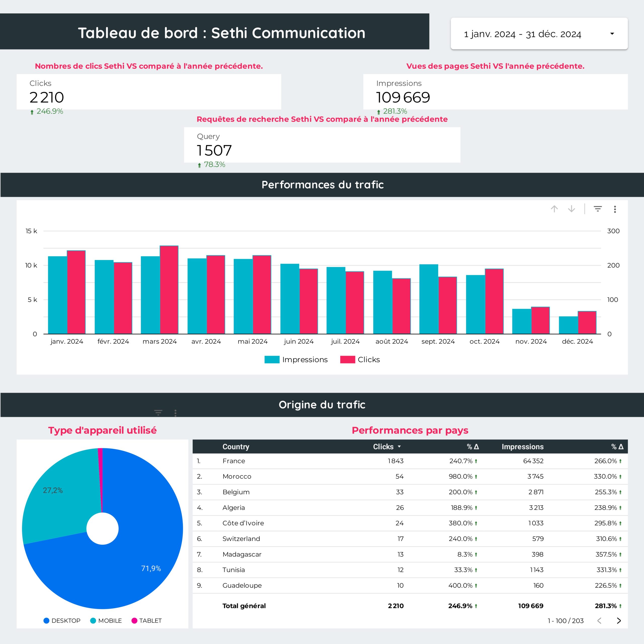Viewport: 644px width, 644px height.
Task: Click the Tableau de bord title banner
Action: [215, 31]
